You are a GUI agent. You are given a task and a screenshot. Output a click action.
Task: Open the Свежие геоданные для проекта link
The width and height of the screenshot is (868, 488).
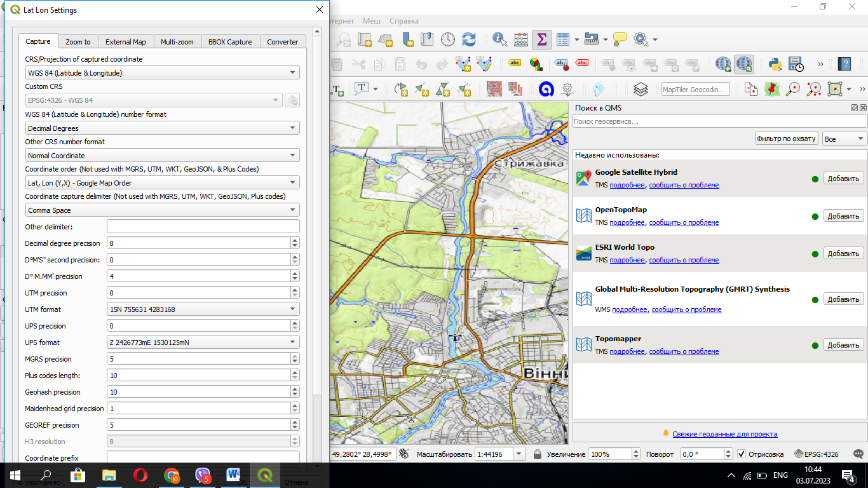(724, 434)
